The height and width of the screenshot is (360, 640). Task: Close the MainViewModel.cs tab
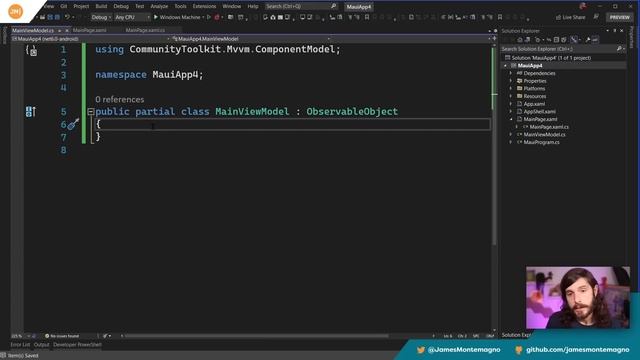67,31
